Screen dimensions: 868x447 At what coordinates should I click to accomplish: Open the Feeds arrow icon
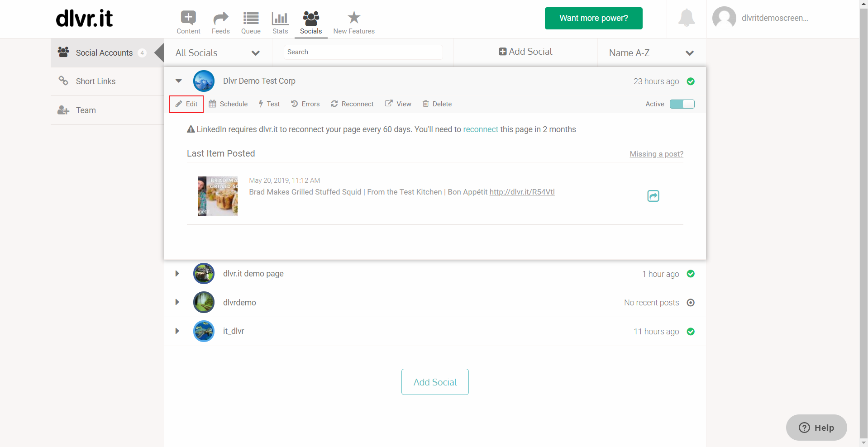pos(221,18)
